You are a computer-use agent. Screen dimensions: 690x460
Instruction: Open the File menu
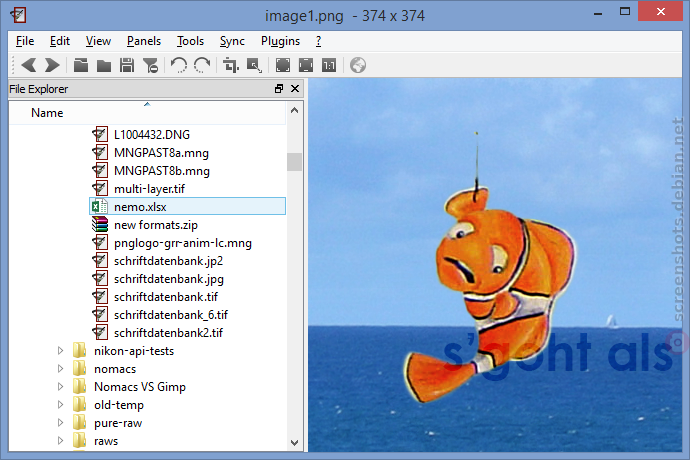pyautogui.click(x=25, y=41)
